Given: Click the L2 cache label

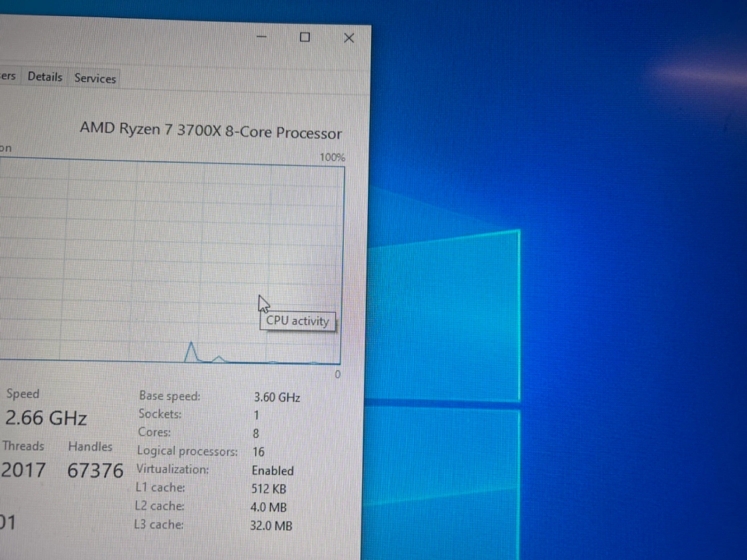Looking at the screenshot, I should point(160,506).
